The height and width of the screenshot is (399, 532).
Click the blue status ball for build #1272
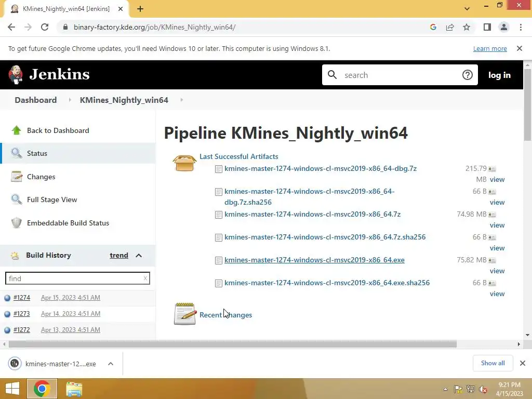point(7,330)
